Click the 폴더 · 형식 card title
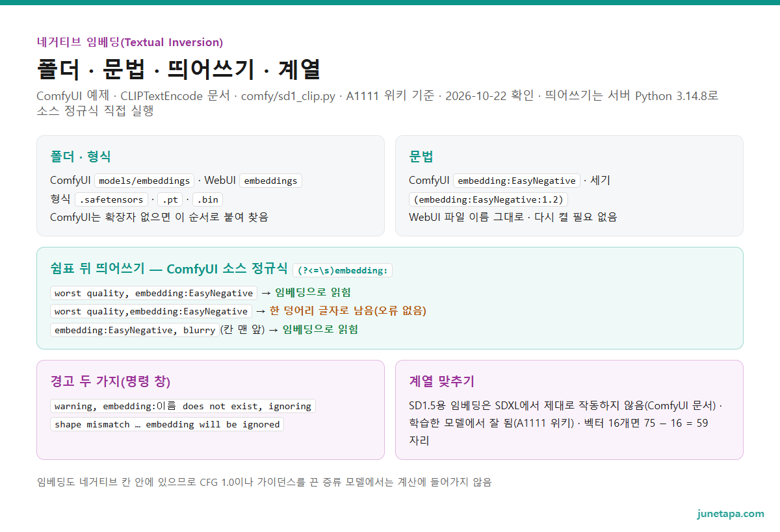The image size is (780, 532). [81, 157]
